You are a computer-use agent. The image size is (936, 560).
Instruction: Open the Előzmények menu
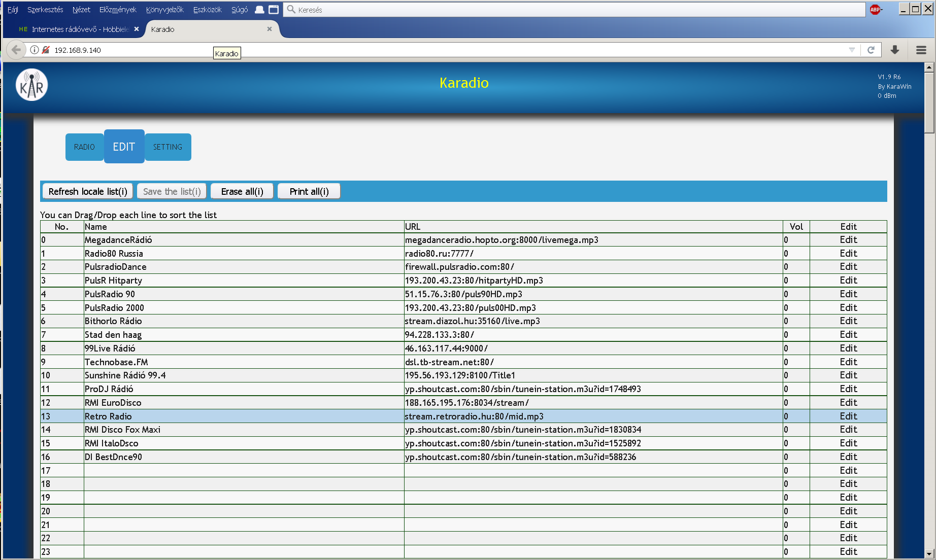(118, 10)
